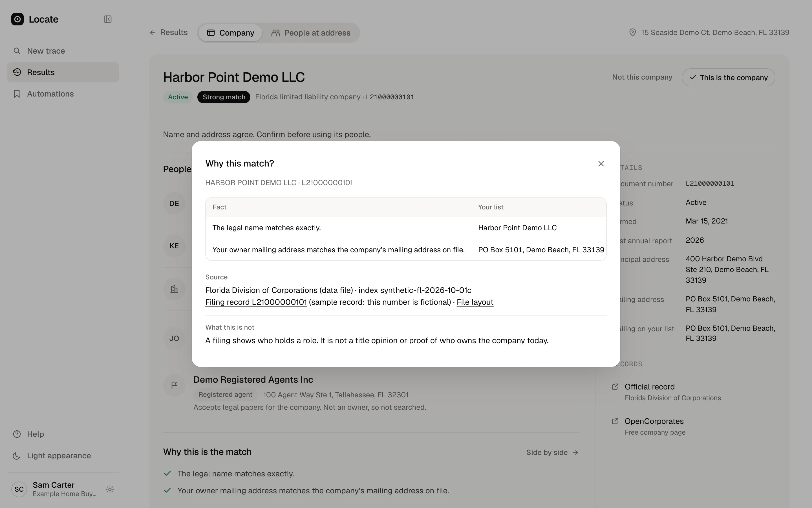Open Help in the sidebar
Image resolution: width=812 pixels, height=508 pixels.
pyautogui.click(x=63, y=434)
